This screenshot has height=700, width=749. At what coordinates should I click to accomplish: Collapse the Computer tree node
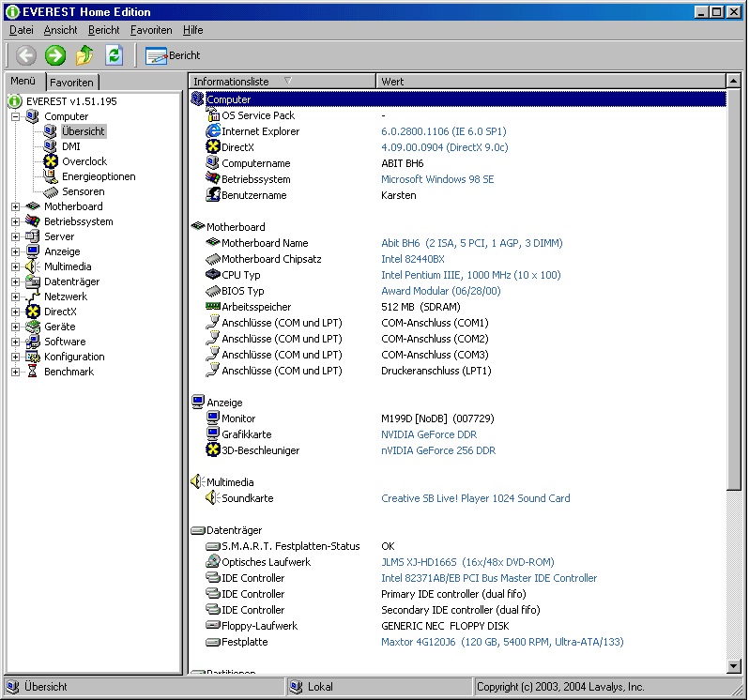[16, 116]
